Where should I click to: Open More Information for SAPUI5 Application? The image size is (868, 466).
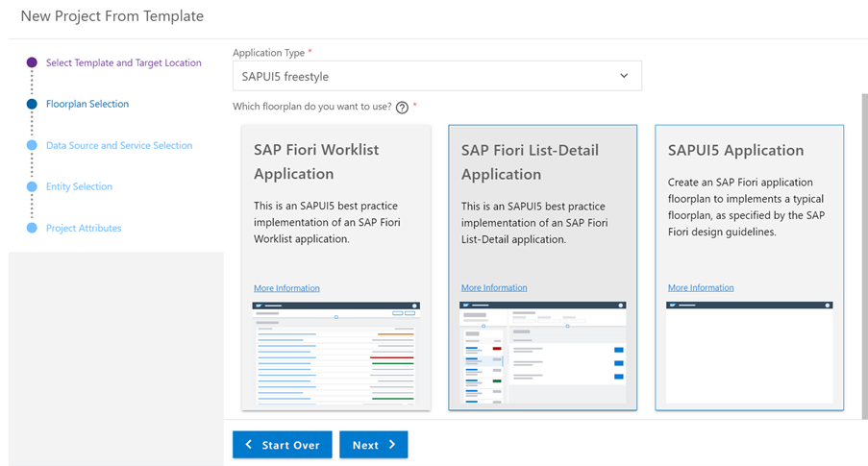pos(701,288)
